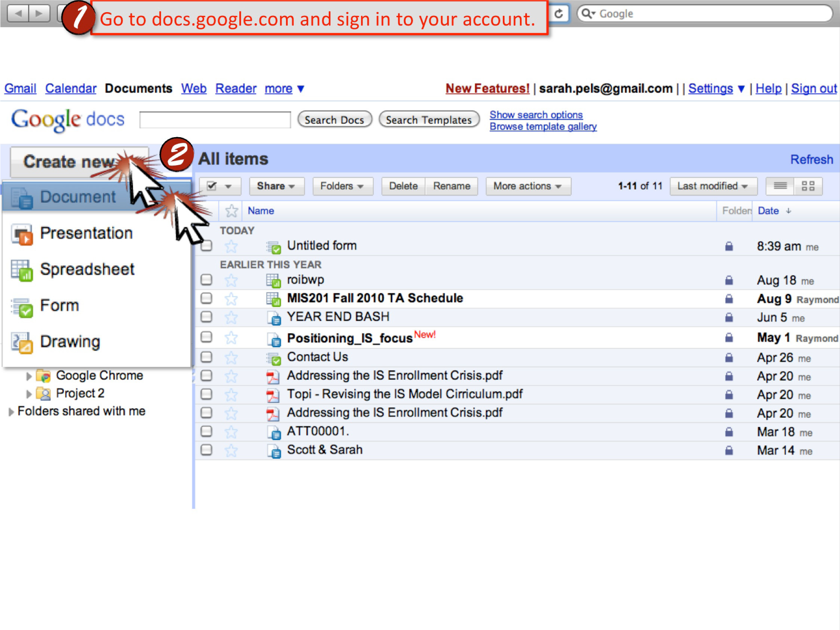This screenshot has width=840, height=630.
Task: Click the Search Docs button
Action: (x=334, y=119)
